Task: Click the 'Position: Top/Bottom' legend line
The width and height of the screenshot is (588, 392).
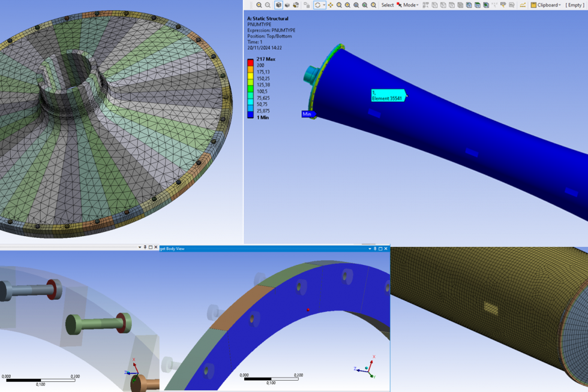Action: coord(269,37)
